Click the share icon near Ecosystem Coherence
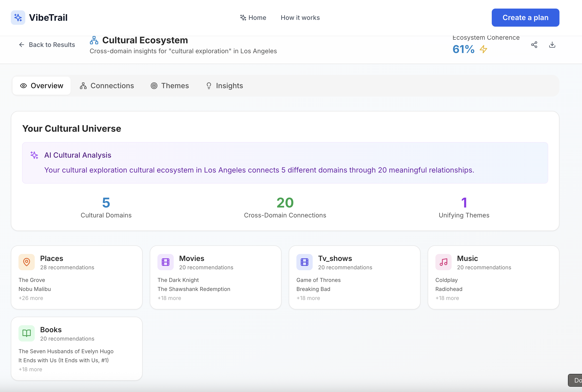This screenshot has height=392, width=582. [534, 45]
